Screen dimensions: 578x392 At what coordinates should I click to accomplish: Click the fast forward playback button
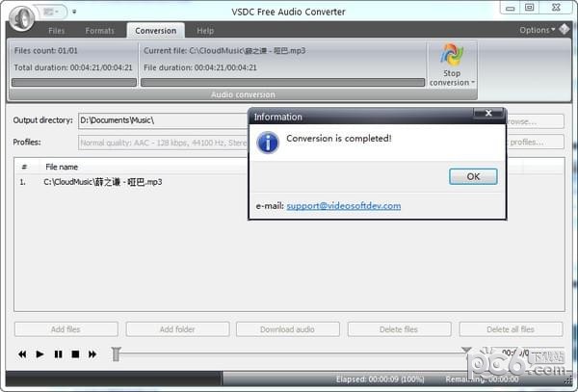[x=92, y=354]
